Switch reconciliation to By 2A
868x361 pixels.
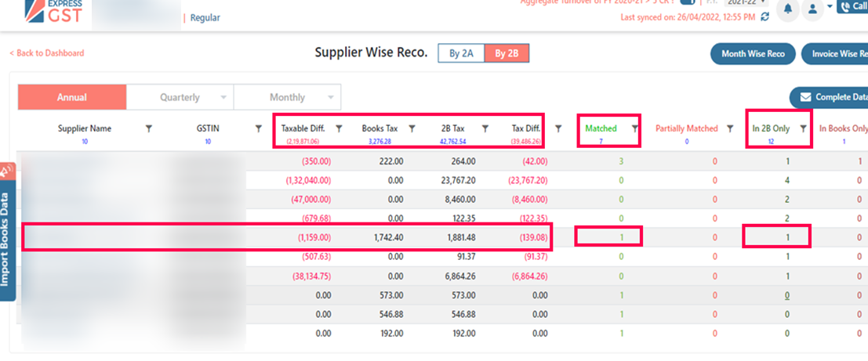(x=461, y=53)
